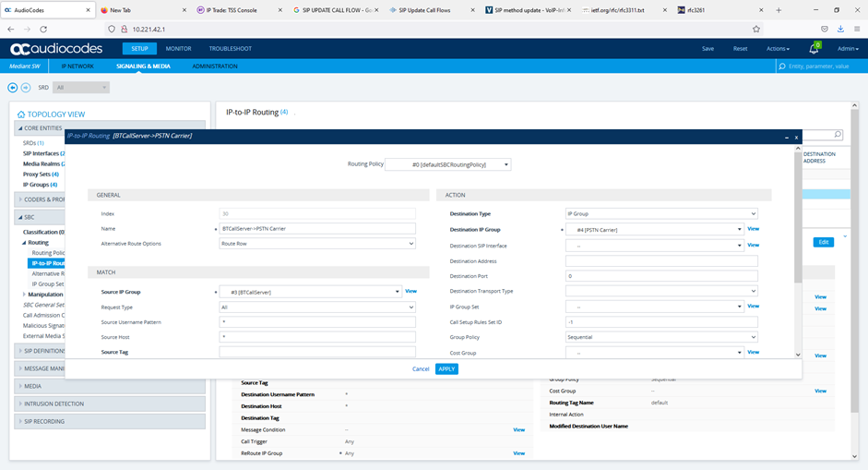The image size is (868, 470).
Task: Open Pocket save icon in toolbar
Action: tap(825, 30)
